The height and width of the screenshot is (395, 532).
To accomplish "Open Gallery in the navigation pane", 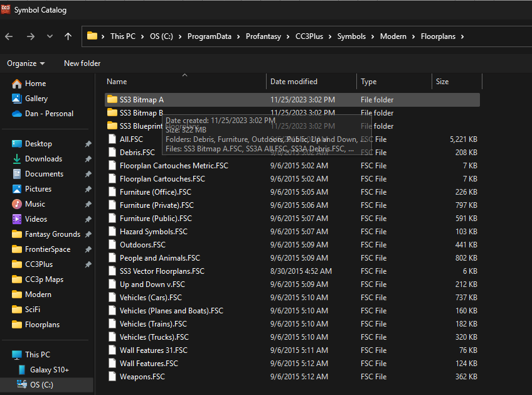I will pyautogui.click(x=36, y=99).
